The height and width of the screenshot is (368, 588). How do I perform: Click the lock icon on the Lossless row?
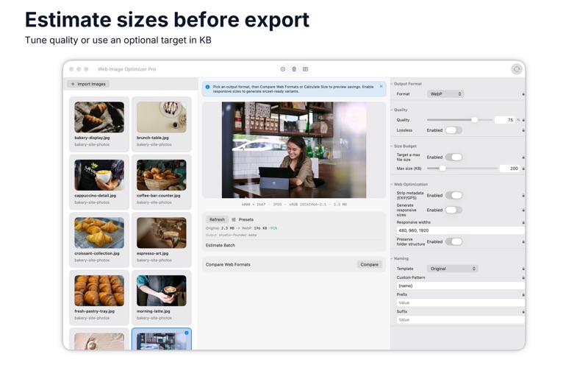coord(523,130)
